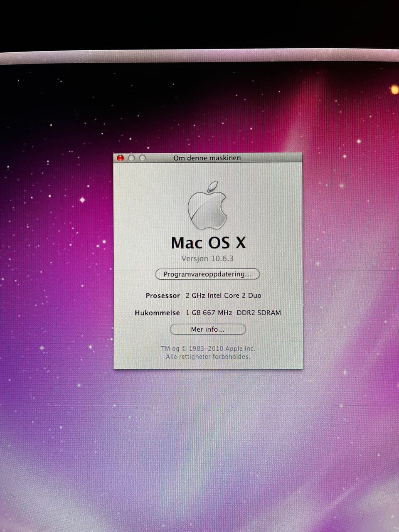Minimize the Om denne maskinen window
399x532 pixels.
[x=131, y=158]
